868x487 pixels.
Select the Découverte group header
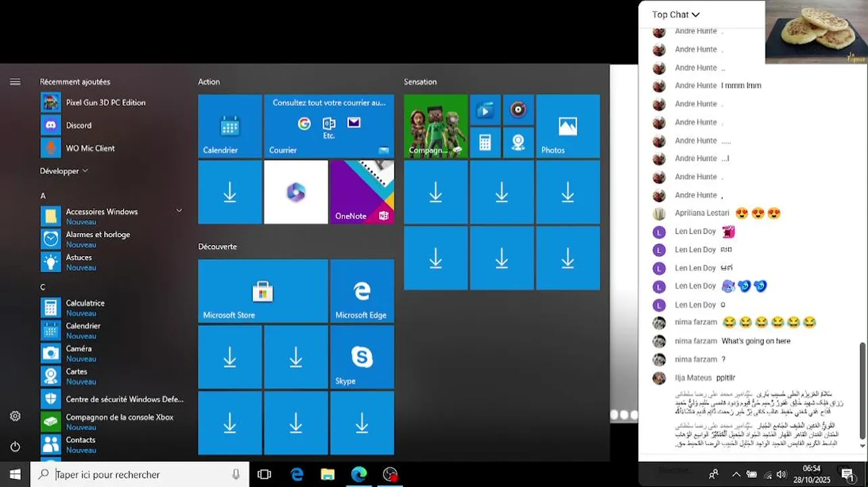218,247
